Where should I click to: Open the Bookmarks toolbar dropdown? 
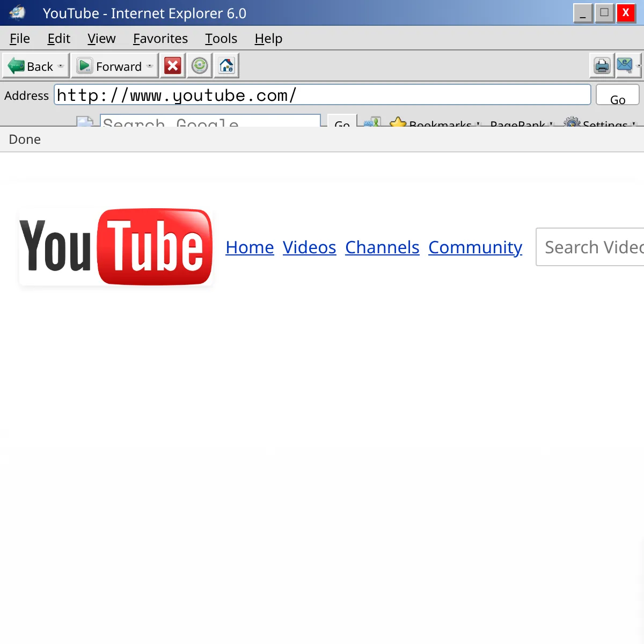435,123
